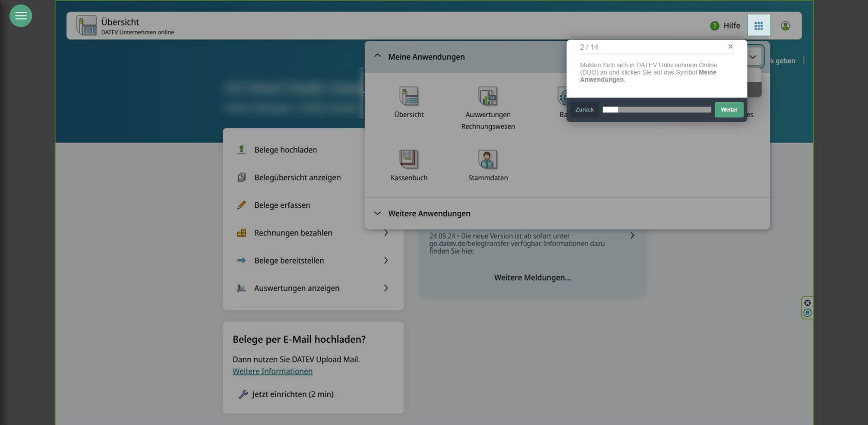Click the Meine Anwendungen grid icon

(x=758, y=25)
